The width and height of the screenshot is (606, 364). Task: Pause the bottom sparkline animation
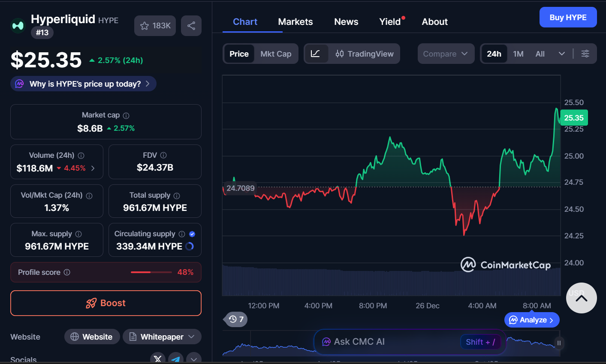tap(559, 343)
